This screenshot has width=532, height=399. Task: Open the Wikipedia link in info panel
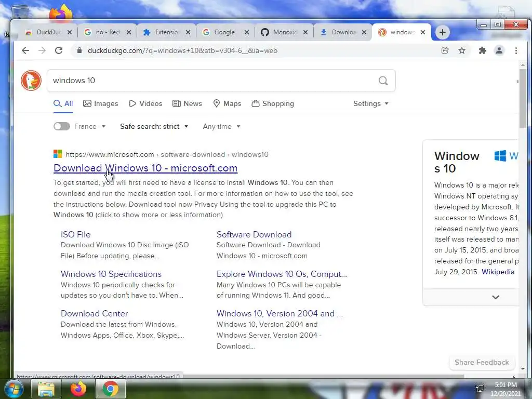(x=498, y=272)
